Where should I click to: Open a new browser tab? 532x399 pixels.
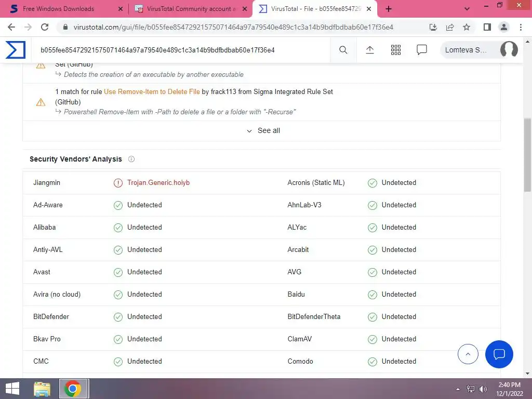pyautogui.click(x=389, y=9)
